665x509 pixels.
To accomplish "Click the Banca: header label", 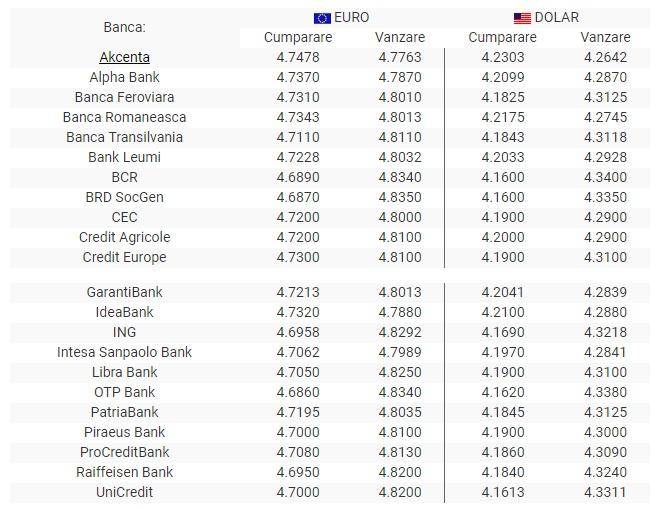I will point(125,27).
